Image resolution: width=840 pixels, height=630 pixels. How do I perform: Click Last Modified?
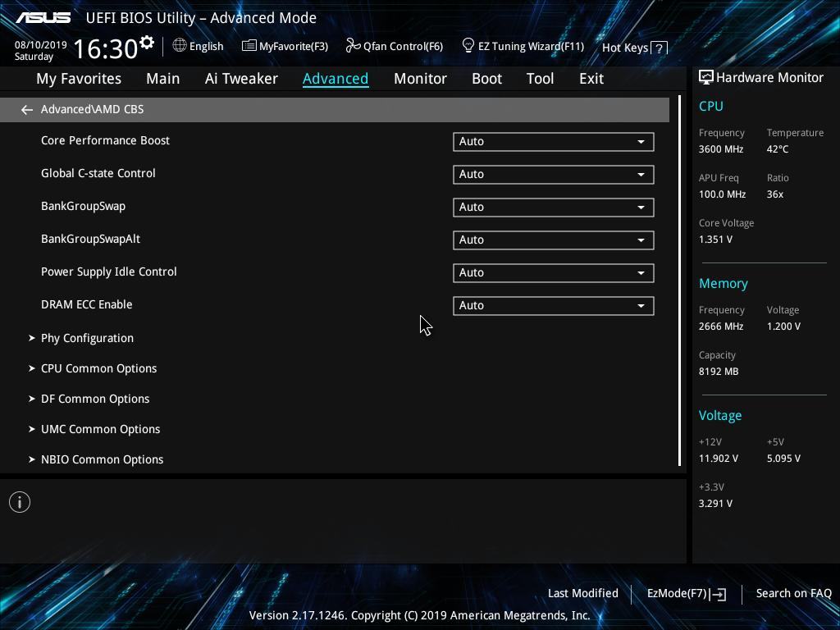pos(583,593)
